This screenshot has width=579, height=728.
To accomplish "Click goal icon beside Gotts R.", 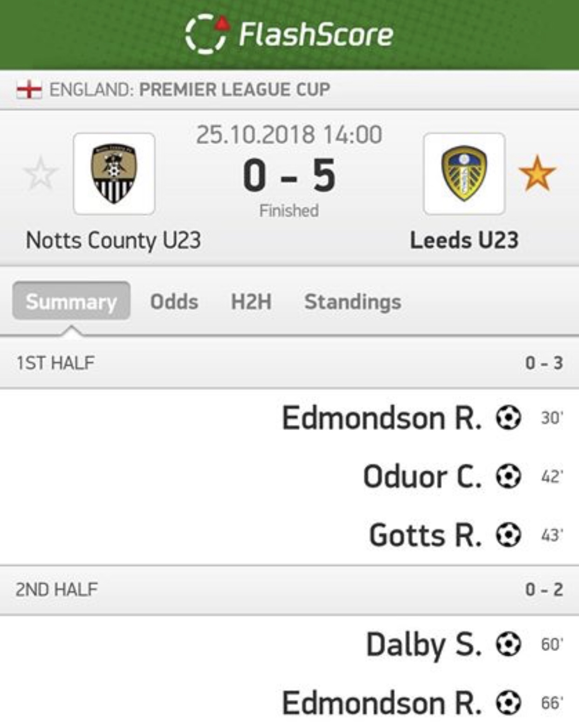I will tap(508, 535).
